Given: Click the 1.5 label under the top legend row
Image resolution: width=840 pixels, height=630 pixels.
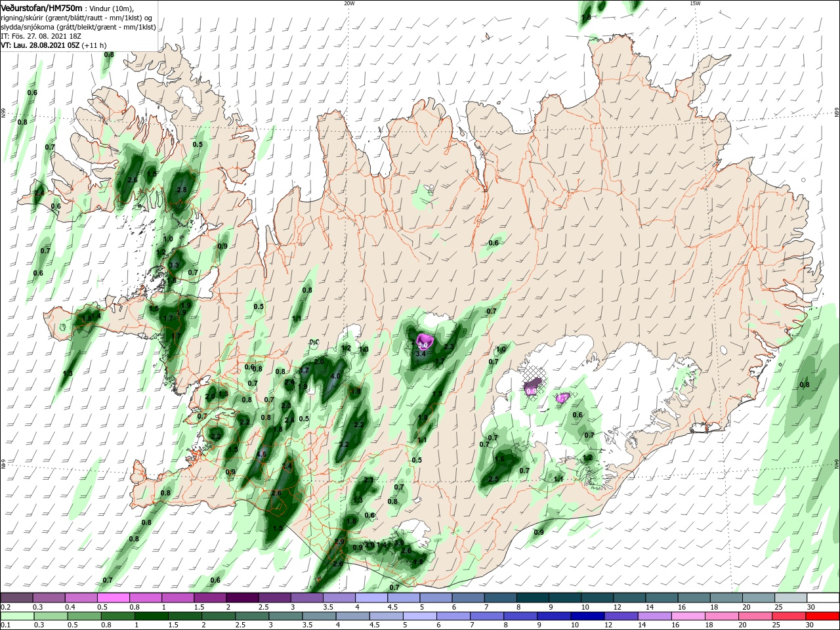Looking at the screenshot, I should [x=199, y=607].
